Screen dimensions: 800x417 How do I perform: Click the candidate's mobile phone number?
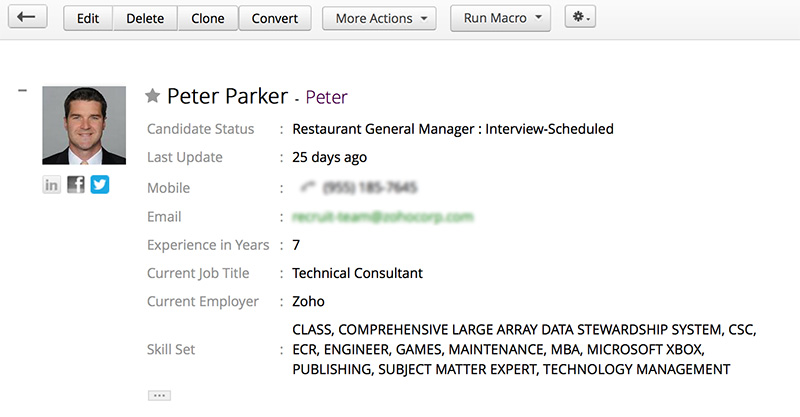point(370,186)
